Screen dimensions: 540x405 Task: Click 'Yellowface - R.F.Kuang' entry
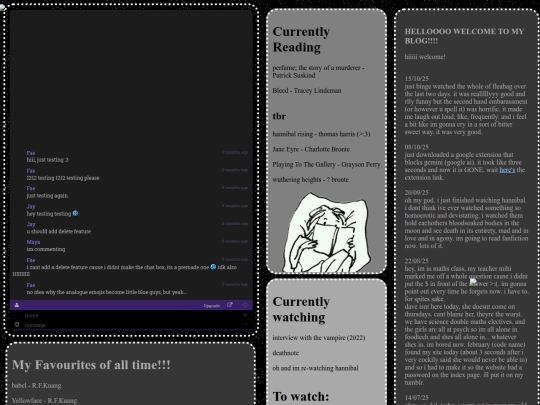[44, 401]
